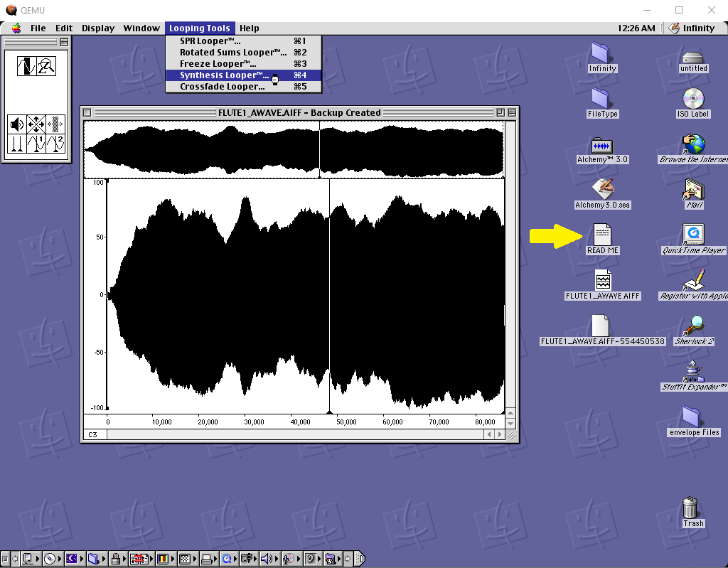Open the Help menu
This screenshot has height=568, width=728.
click(x=249, y=28)
